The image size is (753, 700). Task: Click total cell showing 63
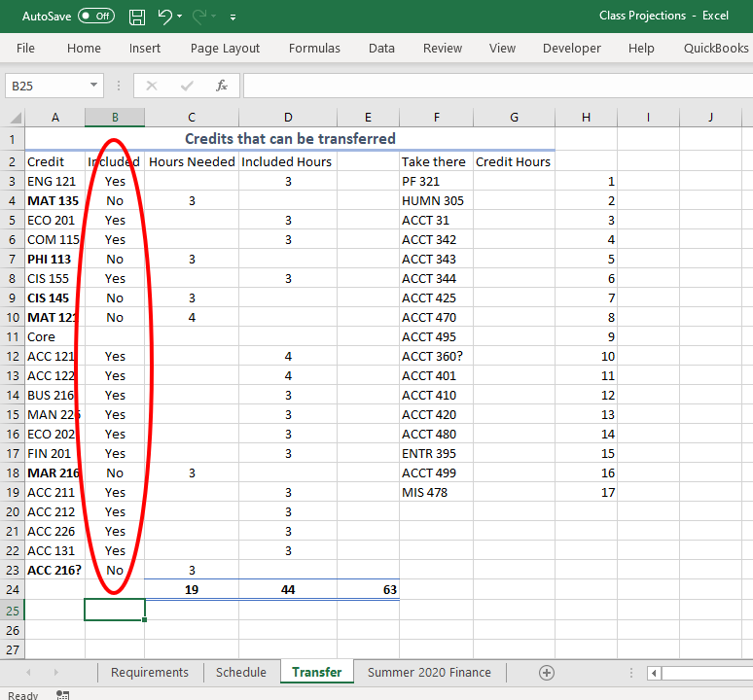[x=369, y=589]
